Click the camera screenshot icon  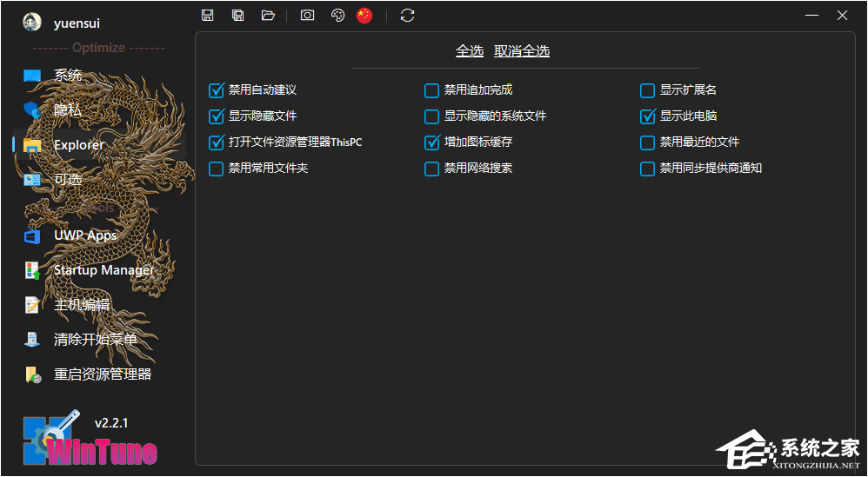pos(307,16)
